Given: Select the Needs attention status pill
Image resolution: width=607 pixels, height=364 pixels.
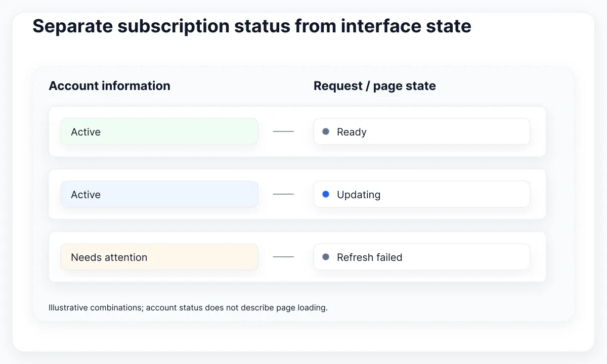Looking at the screenshot, I should point(159,257).
